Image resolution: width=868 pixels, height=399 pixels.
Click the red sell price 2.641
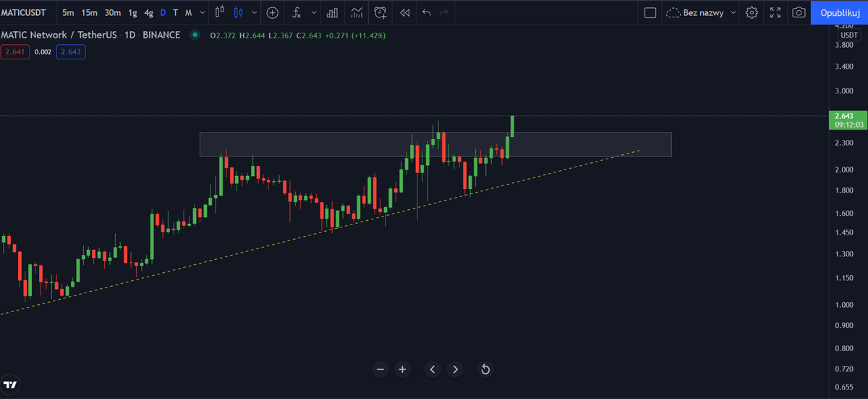coord(15,51)
